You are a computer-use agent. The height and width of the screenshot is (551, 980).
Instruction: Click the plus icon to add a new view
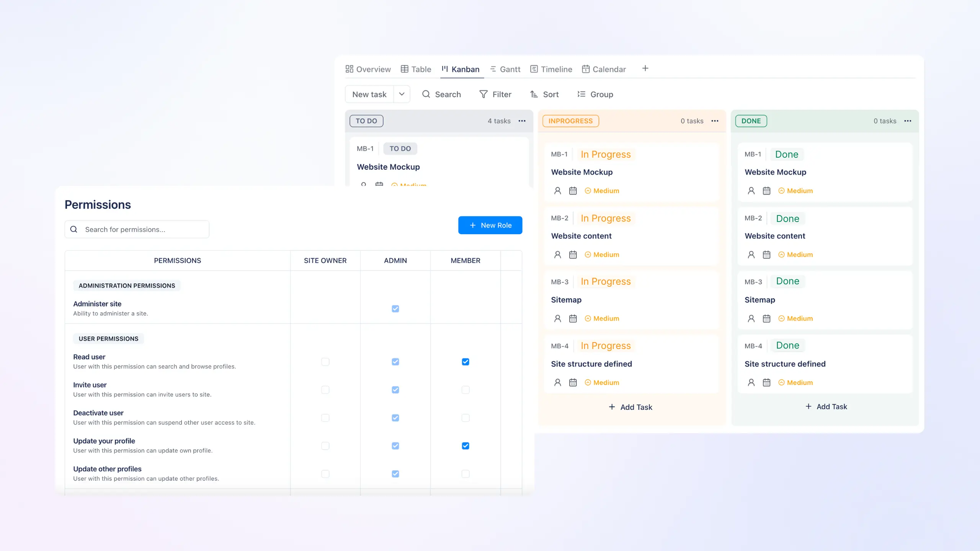pos(645,68)
